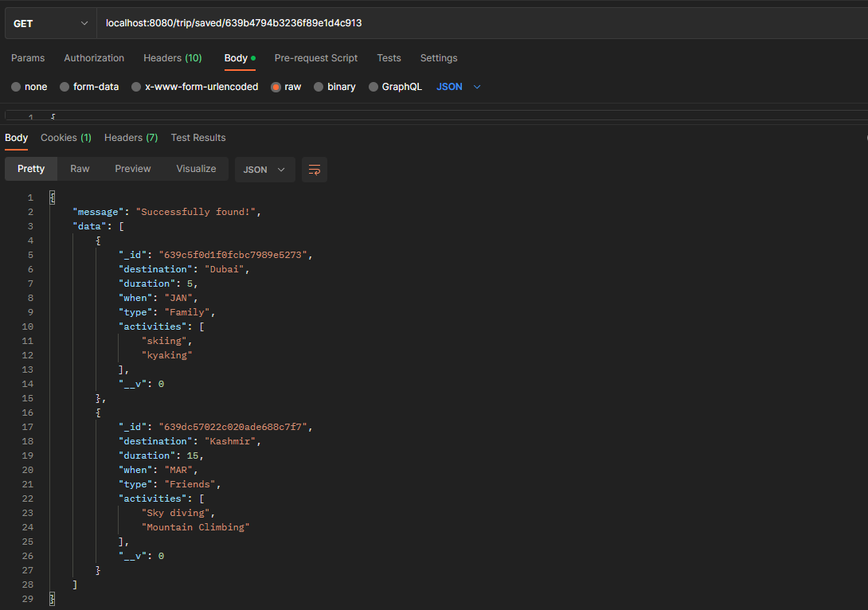Switch response view to Visualize
This screenshot has height=610, width=868.
(x=196, y=169)
